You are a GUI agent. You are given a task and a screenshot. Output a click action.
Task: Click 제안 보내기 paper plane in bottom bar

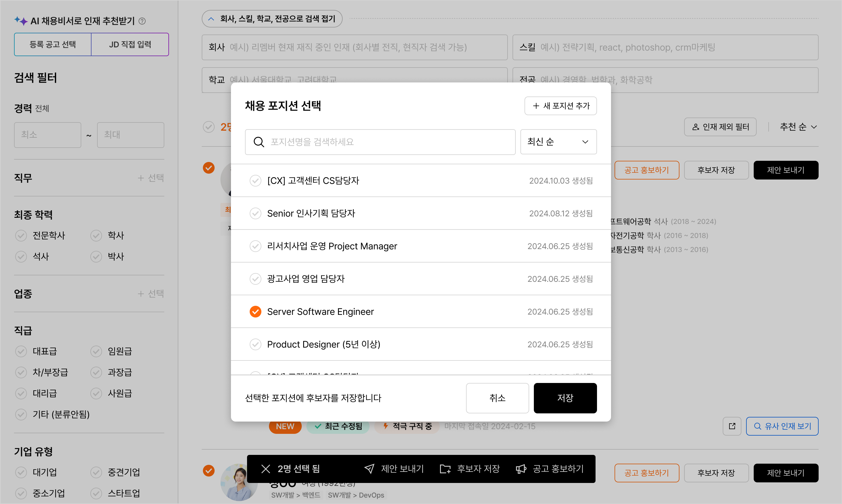click(x=369, y=469)
